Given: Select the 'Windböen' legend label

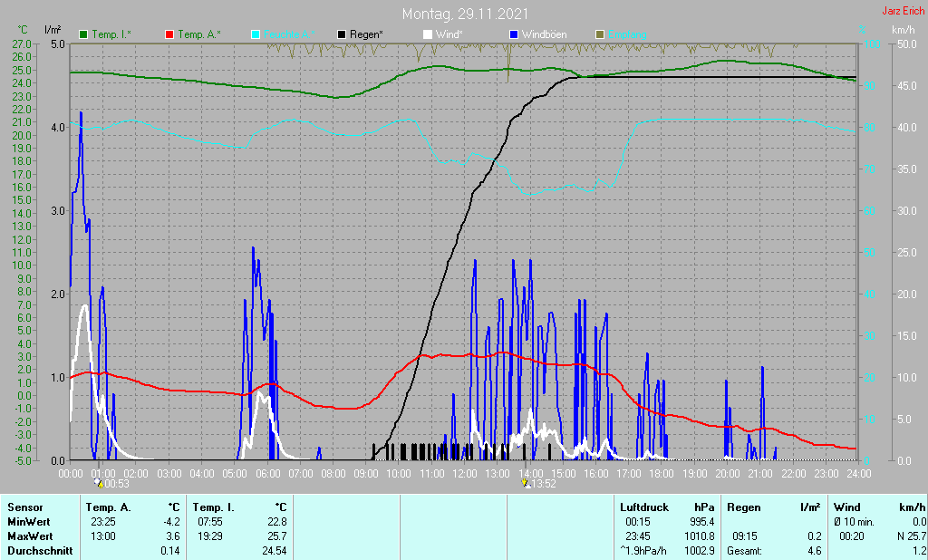Looking at the screenshot, I should pos(544,34).
